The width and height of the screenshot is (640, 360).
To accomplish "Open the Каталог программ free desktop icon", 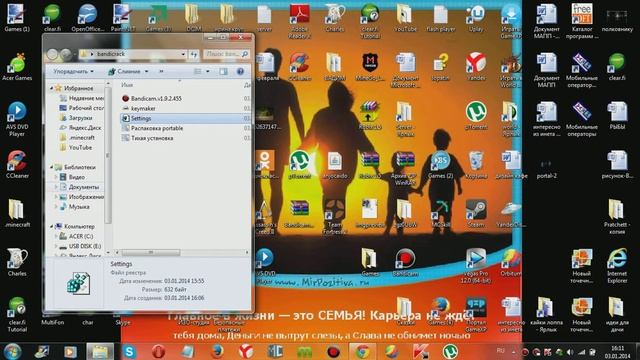I will coord(582,20).
